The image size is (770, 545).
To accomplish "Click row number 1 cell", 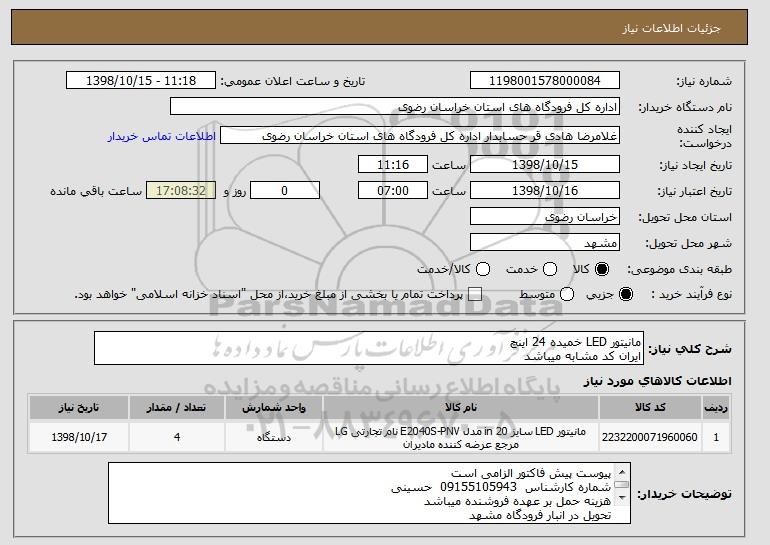I will click(716, 437).
